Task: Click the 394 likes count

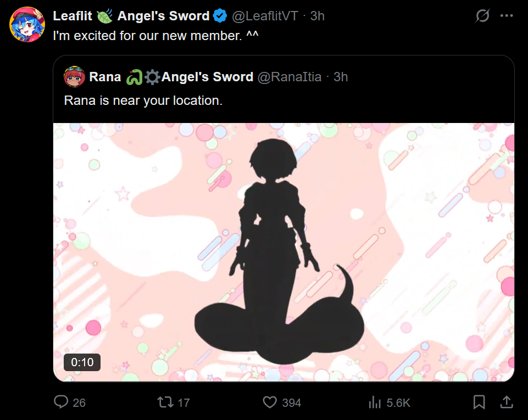Action: [x=292, y=402]
